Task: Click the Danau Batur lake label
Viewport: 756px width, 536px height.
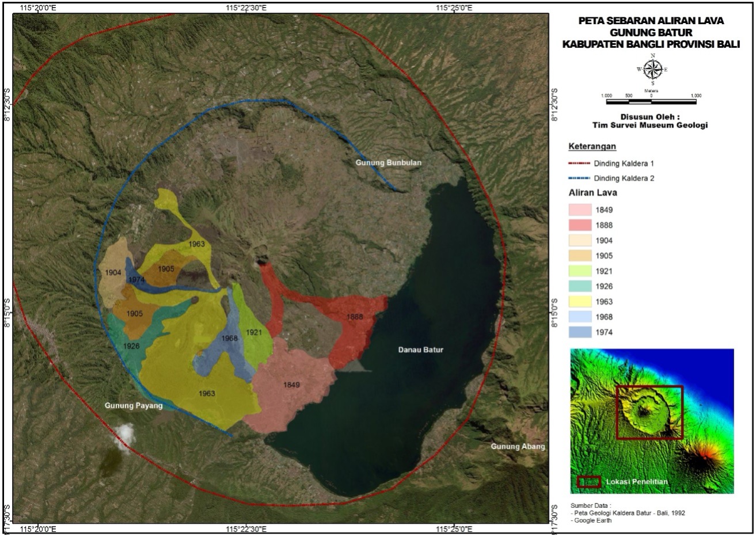Action: coord(420,349)
